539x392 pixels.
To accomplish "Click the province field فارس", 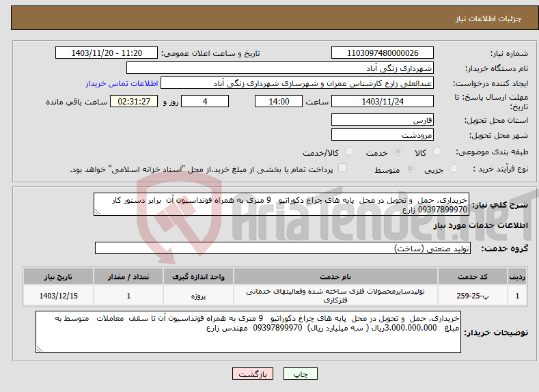I will 383,120.
